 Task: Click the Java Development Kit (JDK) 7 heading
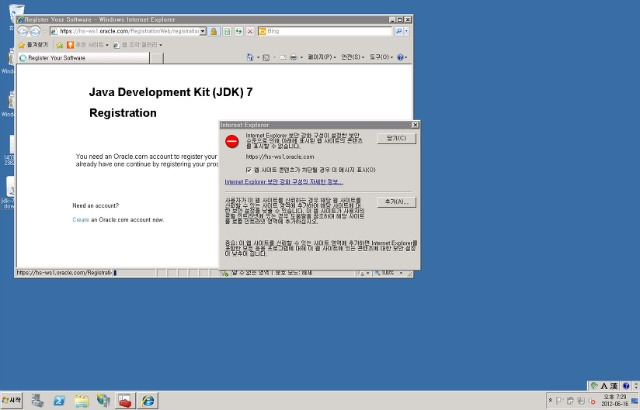pos(171,93)
